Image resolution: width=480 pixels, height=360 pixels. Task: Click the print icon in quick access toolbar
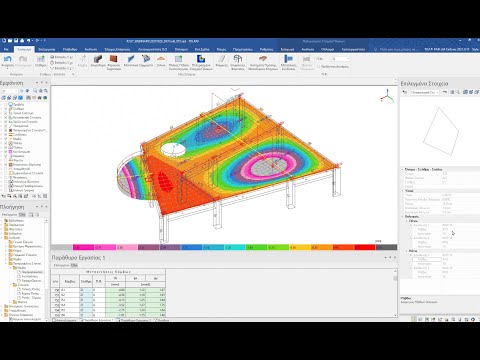22,41
